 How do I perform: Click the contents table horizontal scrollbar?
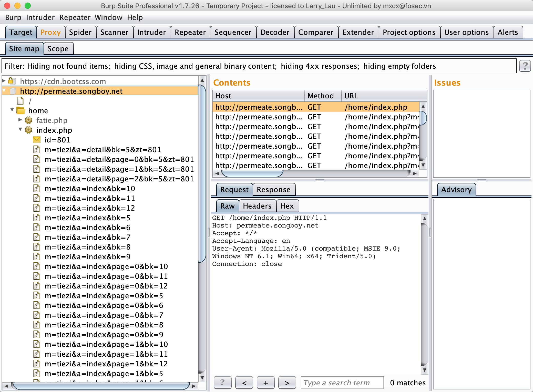pyautogui.click(x=252, y=173)
